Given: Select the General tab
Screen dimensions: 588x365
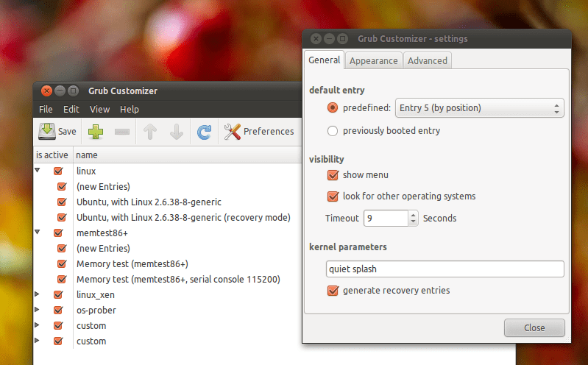Looking at the screenshot, I should pyautogui.click(x=324, y=60).
